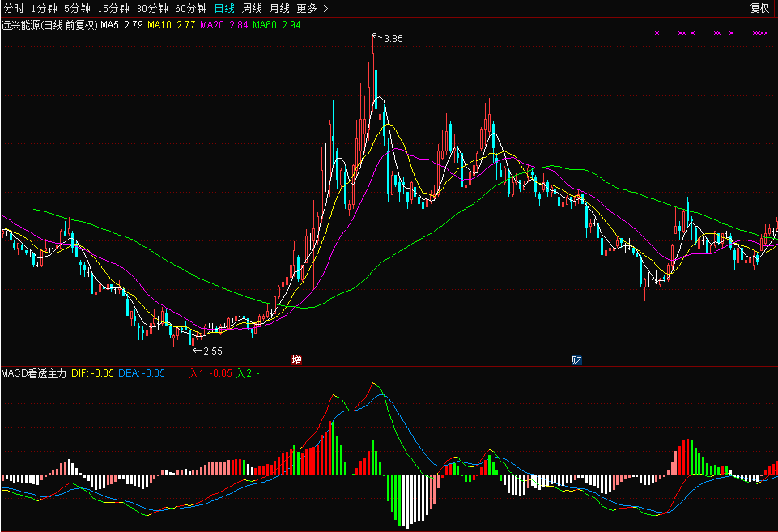Click the DIF: -0.05 value label
The image size is (778, 532).
[x=93, y=373]
